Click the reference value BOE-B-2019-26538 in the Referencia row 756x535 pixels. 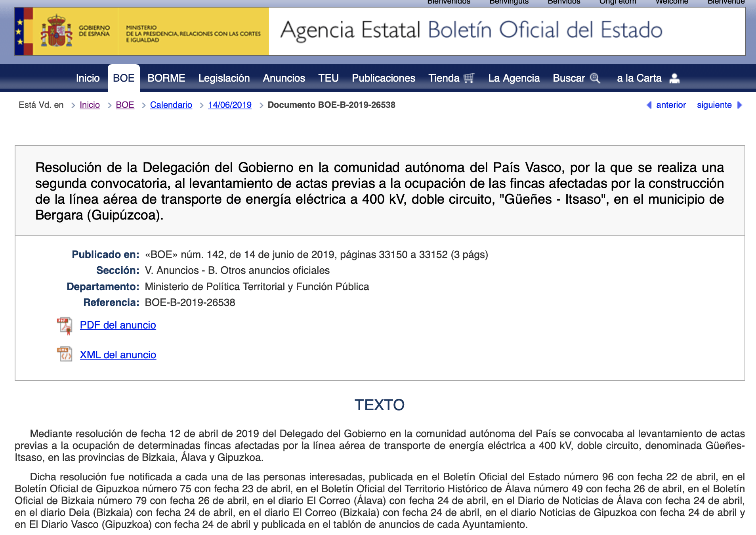point(190,302)
